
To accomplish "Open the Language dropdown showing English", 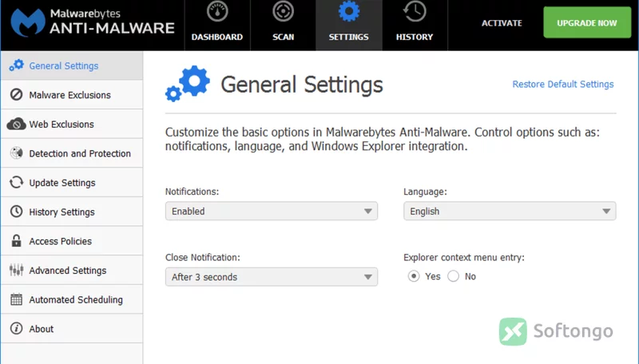I will [510, 212].
